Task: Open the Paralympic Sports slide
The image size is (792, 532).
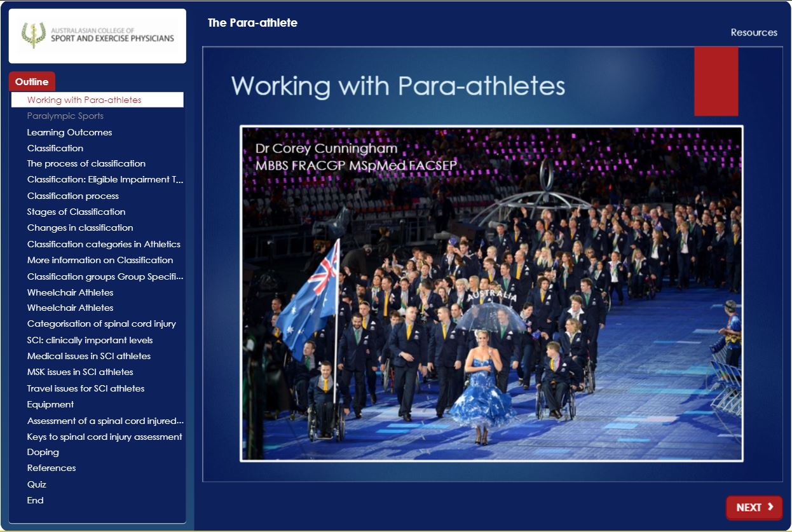Action: tap(65, 116)
